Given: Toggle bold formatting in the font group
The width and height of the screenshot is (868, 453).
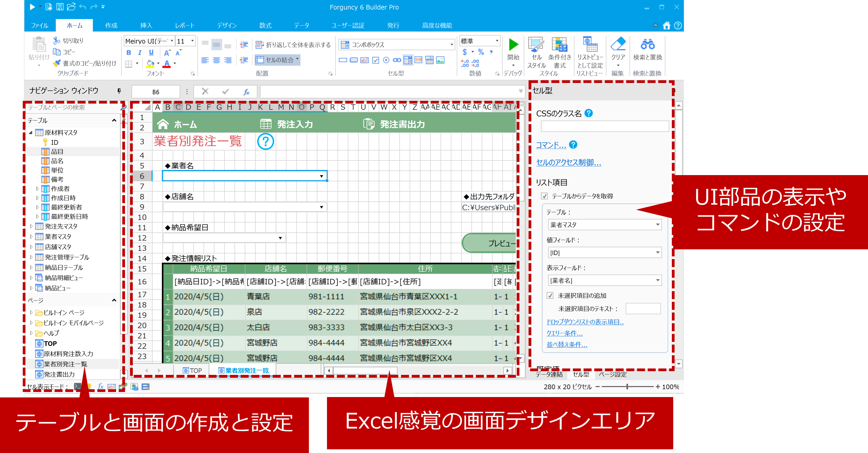Looking at the screenshot, I should [x=129, y=52].
